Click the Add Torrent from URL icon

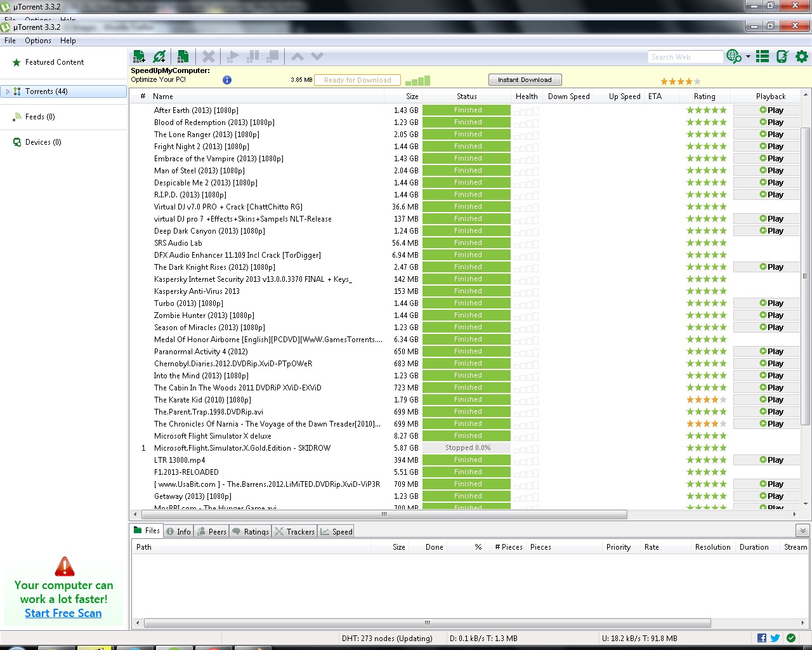pos(159,56)
